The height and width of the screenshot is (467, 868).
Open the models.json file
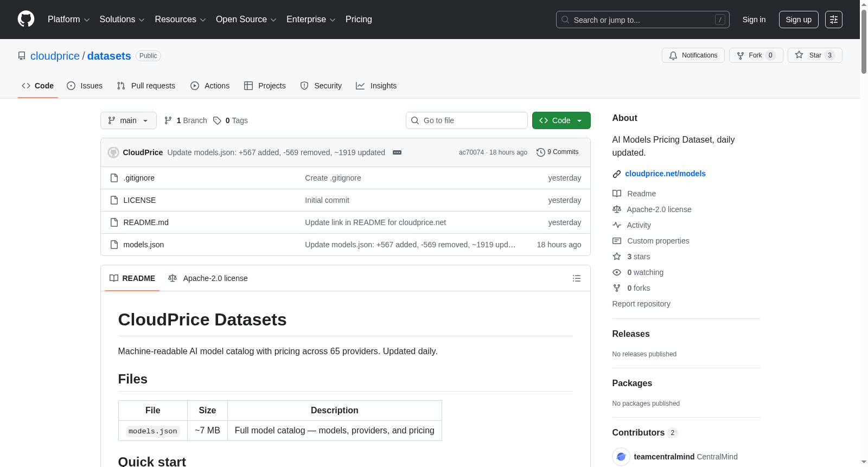pos(144,245)
